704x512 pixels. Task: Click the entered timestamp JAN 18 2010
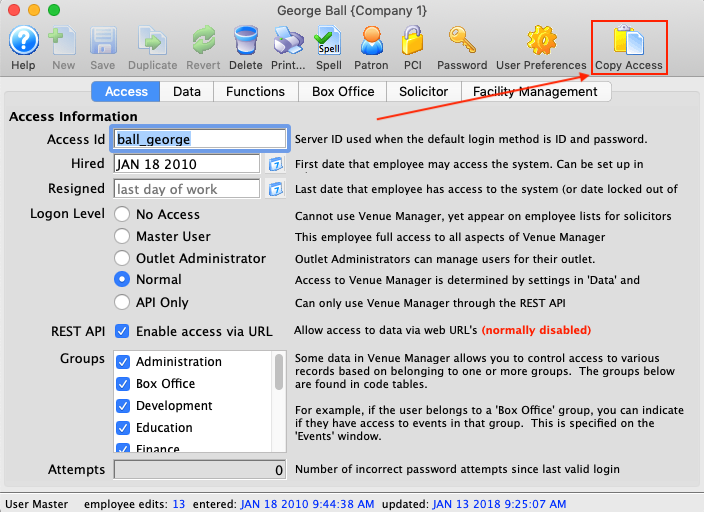308,504
